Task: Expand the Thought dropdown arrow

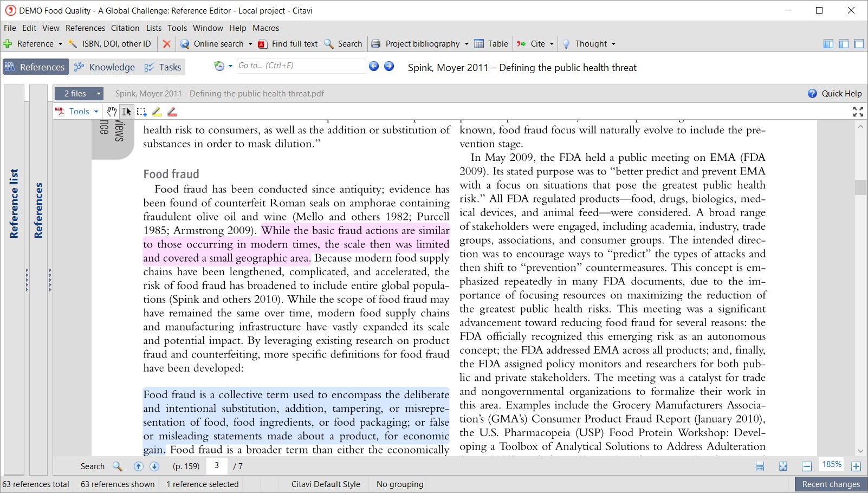Action: [613, 44]
